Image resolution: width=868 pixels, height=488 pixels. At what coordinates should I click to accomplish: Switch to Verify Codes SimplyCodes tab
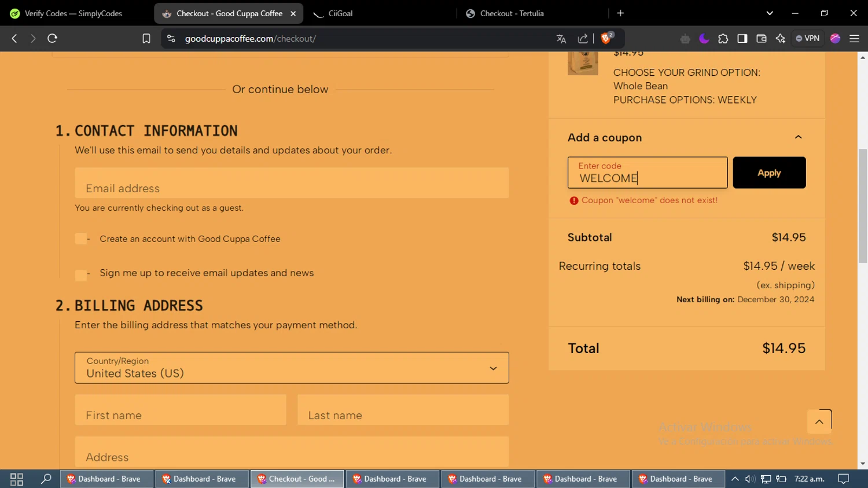pos(74,13)
